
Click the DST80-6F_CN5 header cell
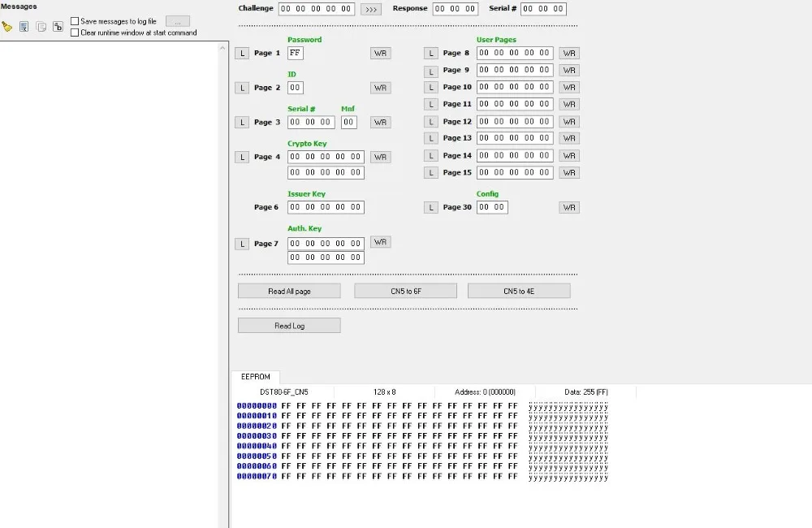click(x=283, y=392)
